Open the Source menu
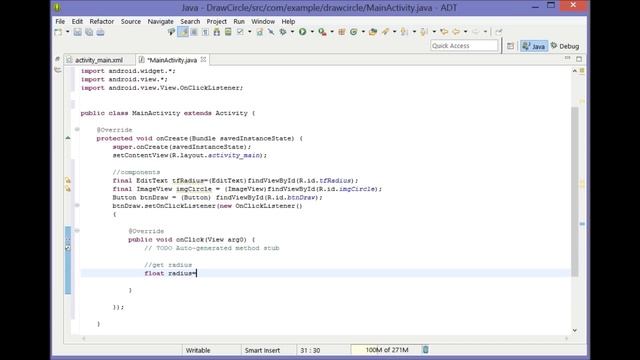Viewport: 640px width, 360px height. [x=131, y=21]
